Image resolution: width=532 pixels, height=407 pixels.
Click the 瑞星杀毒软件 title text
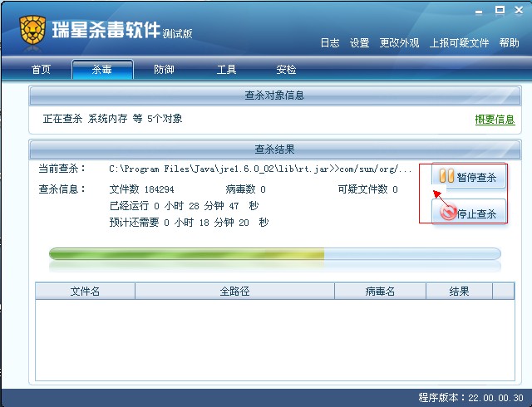point(106,30)
